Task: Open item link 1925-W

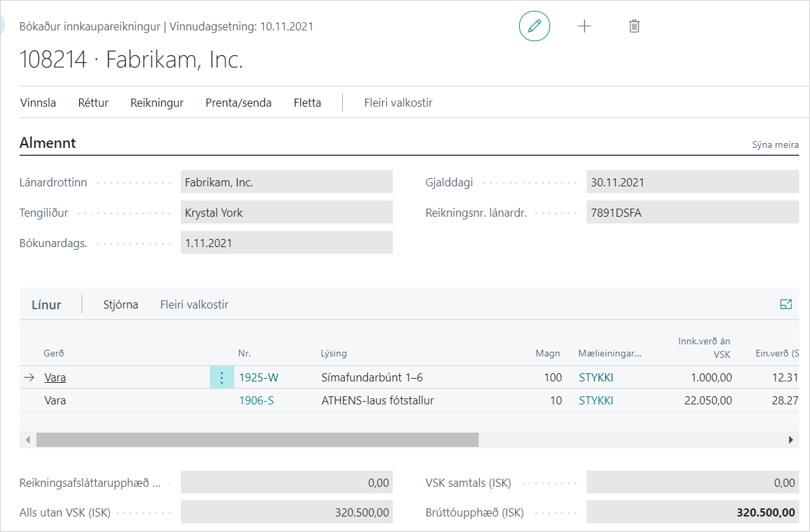Action: (259, 377)
